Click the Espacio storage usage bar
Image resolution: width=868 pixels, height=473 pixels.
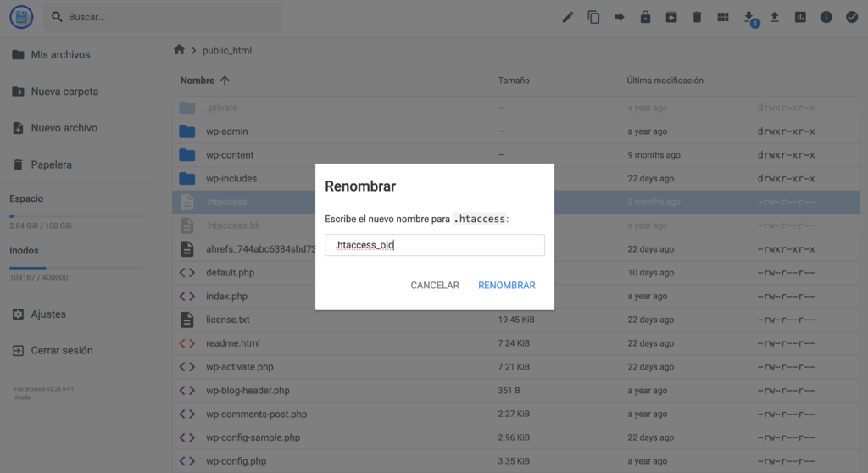[x=75, y=216]
